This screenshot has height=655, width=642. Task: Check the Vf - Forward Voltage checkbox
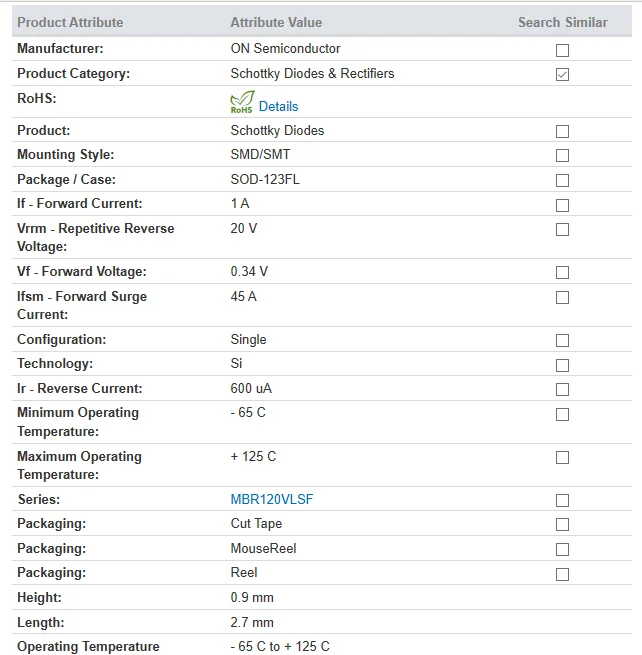562,272
